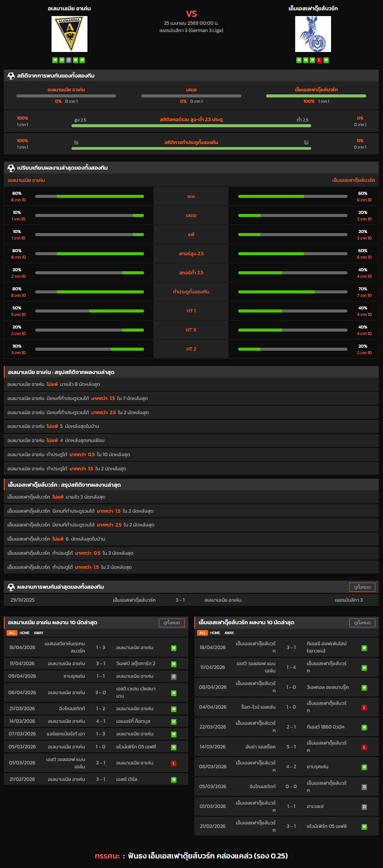The height and width of the screenshot is (868, 383).
Task: Click the Alemannia Aachen team logo
Action: click(69, 34)
